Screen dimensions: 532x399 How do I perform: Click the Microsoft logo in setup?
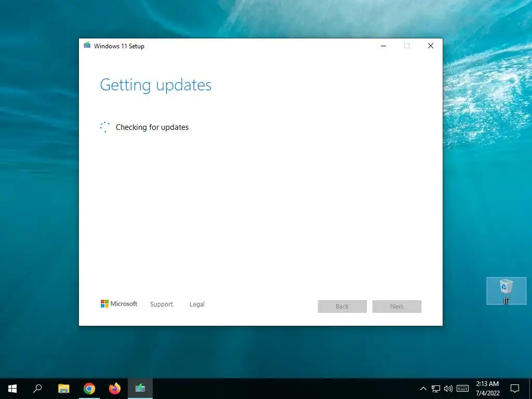pyautogui.click(x=119, y=303)
